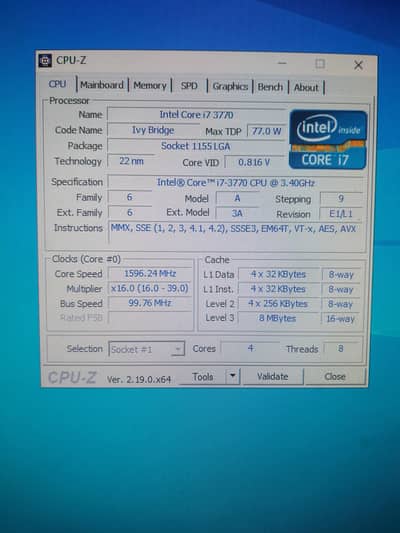The image size is (400, 533).
Task: Click the Max TDP value 77.0 W
Action: pos(266,131)
